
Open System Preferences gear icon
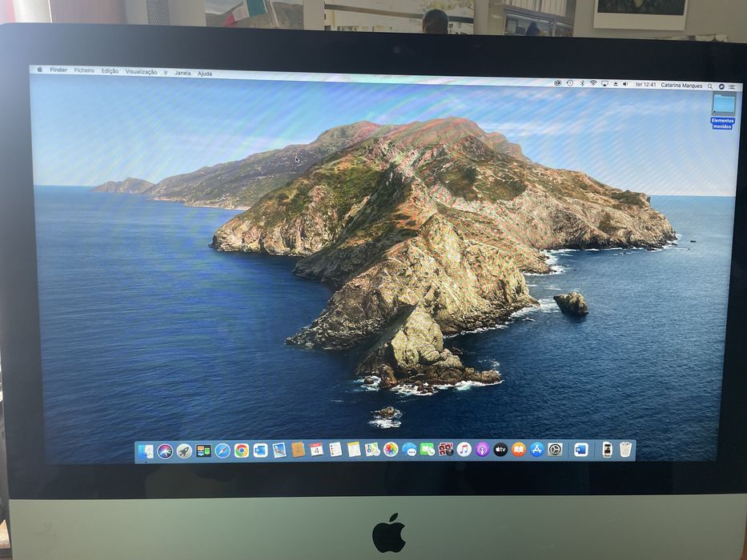click(555, 450)
